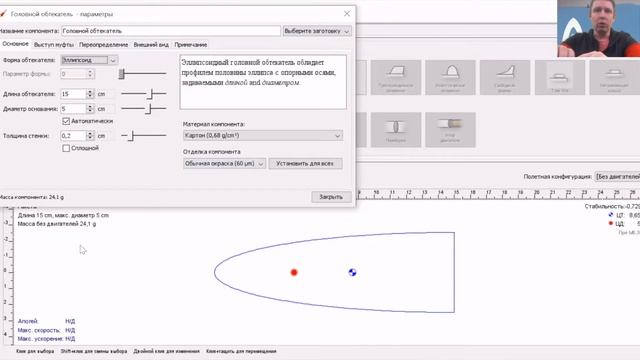This screenshot has height=360, width=640.
Task: Click the cm unit of Диаметр основания
Action: click(101, 109)
